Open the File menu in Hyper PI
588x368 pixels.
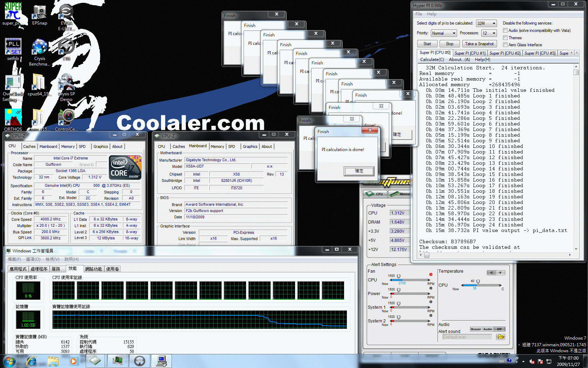(x=419, y=14)
